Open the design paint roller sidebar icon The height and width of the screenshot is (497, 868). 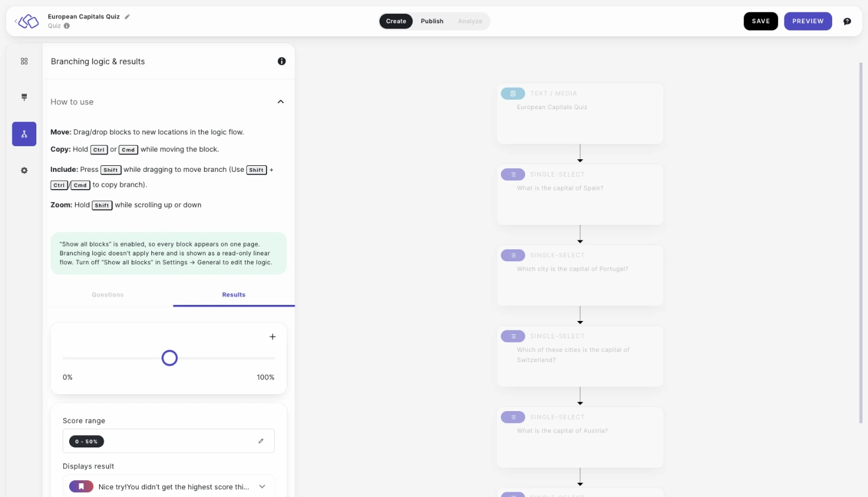pos(24,97)
